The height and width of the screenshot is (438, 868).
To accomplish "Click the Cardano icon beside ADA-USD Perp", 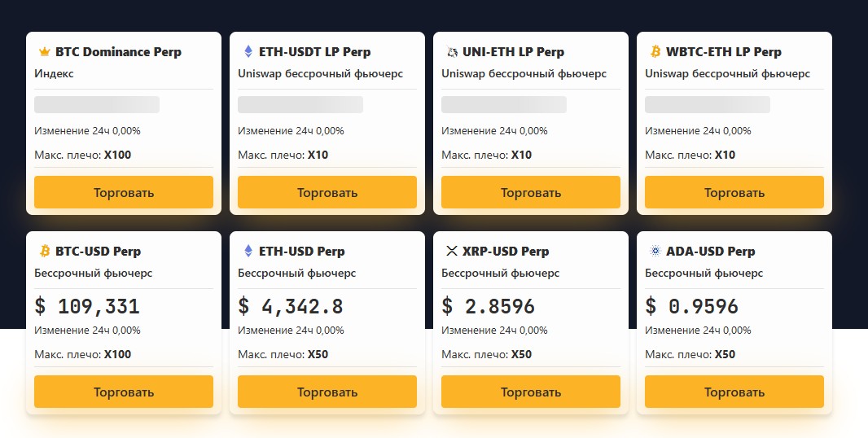I will tap(655, 252).
